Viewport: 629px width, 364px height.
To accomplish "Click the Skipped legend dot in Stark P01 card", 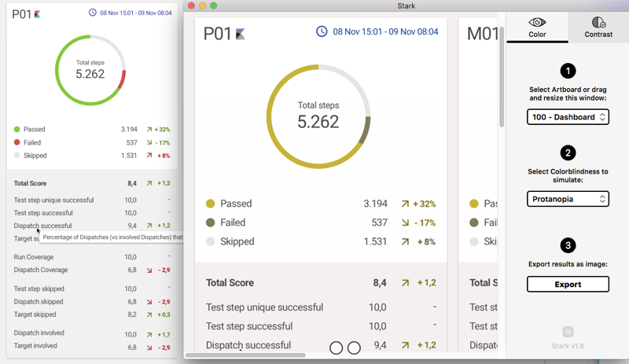I will point(210,241).
